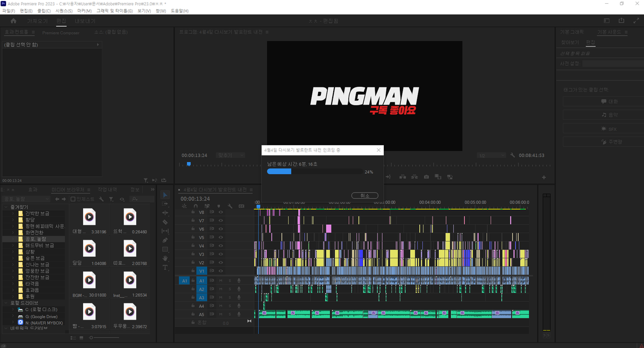Collapse the 로컬 드라이브 section
644x348 pixels.
[x=6, y=303]
